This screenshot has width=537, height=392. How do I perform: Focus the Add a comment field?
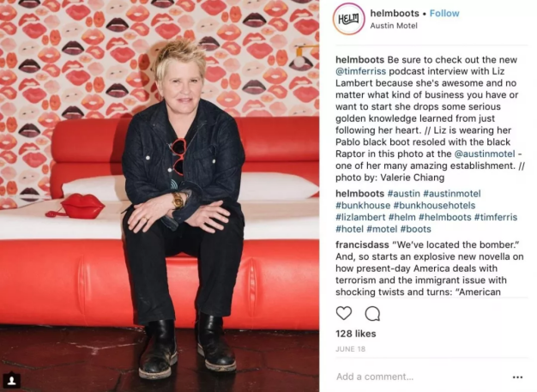tap(421, 377)
